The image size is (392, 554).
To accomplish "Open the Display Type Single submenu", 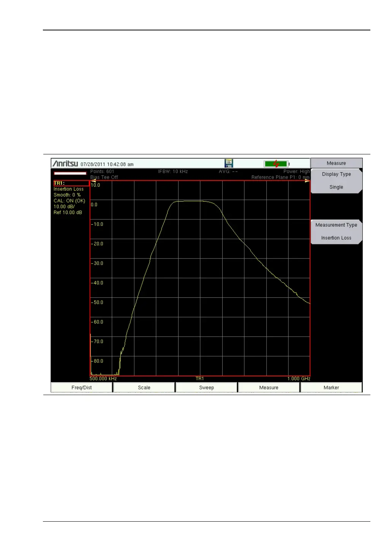I will [x=336, y=181].
